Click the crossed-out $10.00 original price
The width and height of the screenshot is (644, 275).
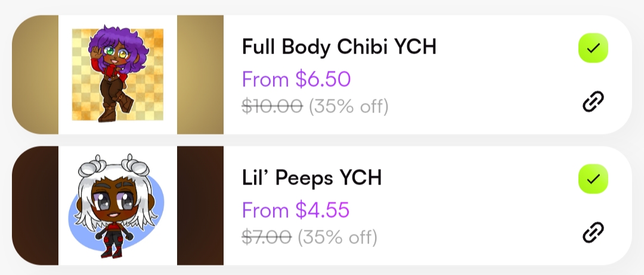[x=272, y=107]
